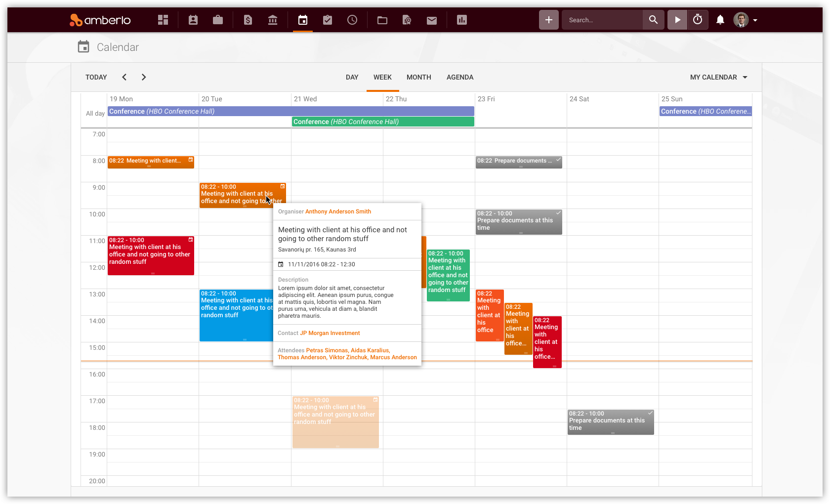This screenshot has height=504, width=830.
Task: Open the tasks clipboard check icon
Action: tap(328, 20)
